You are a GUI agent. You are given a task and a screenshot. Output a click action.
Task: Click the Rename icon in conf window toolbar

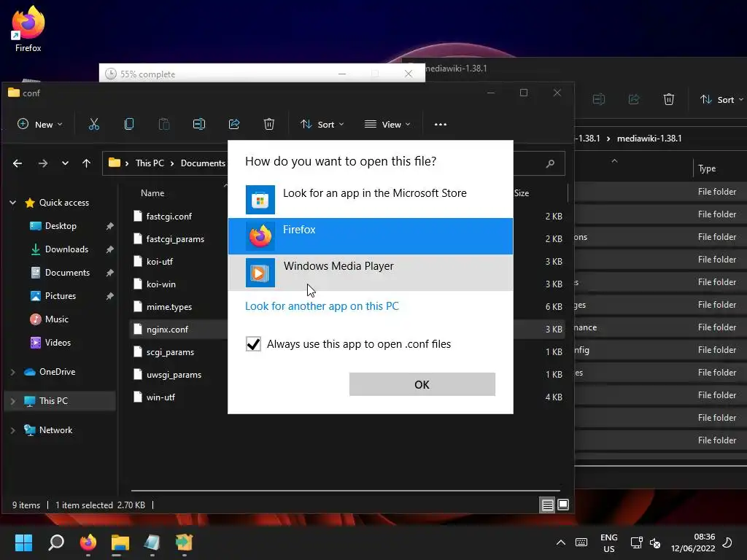[199, 124]
